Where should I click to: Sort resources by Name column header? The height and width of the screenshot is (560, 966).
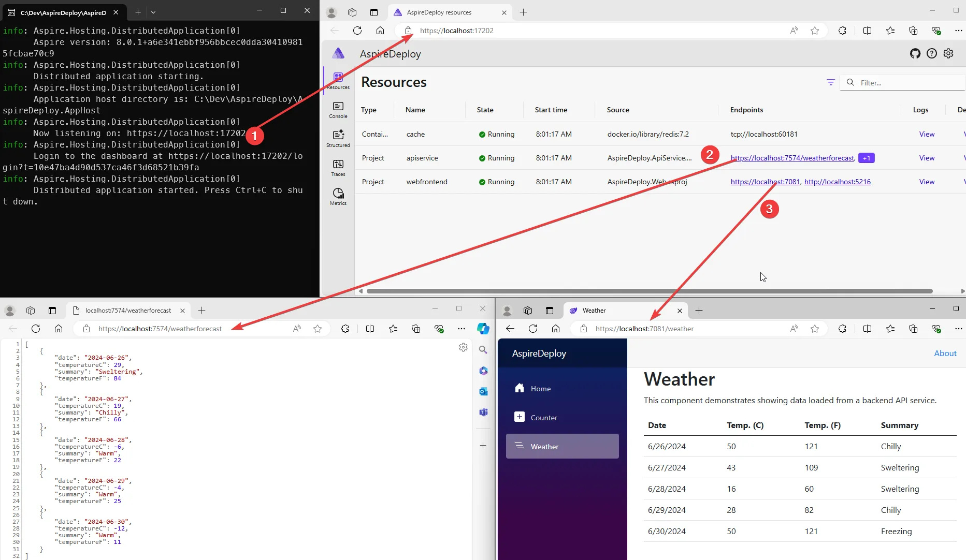point(415,110)
